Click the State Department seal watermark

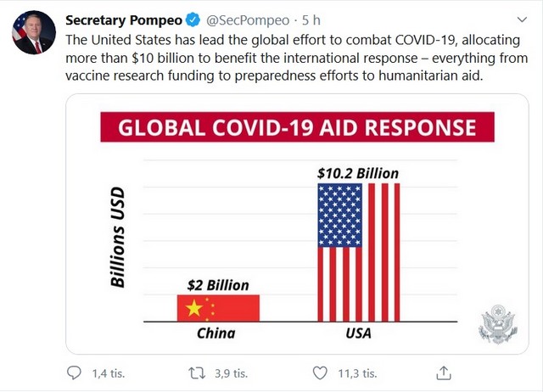[x=498, y=324]
